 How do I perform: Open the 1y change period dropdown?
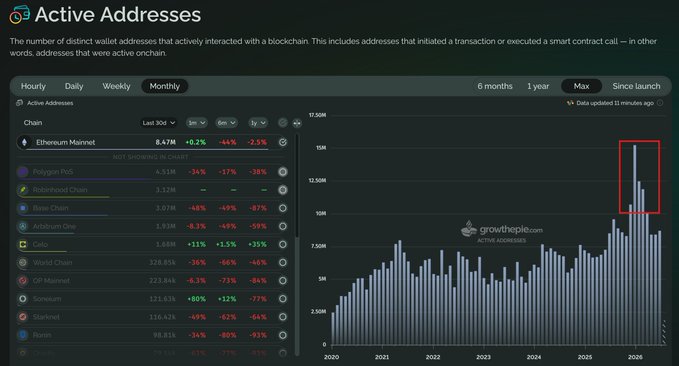258,123
